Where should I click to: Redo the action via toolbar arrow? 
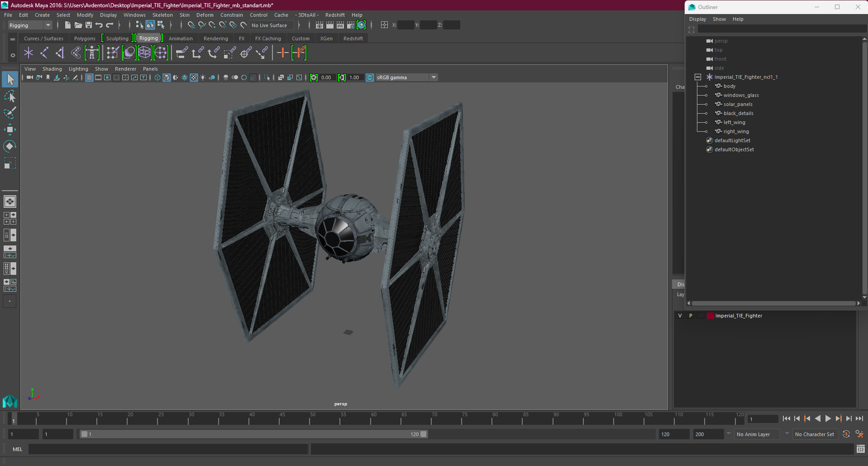[x=110, y=25]
